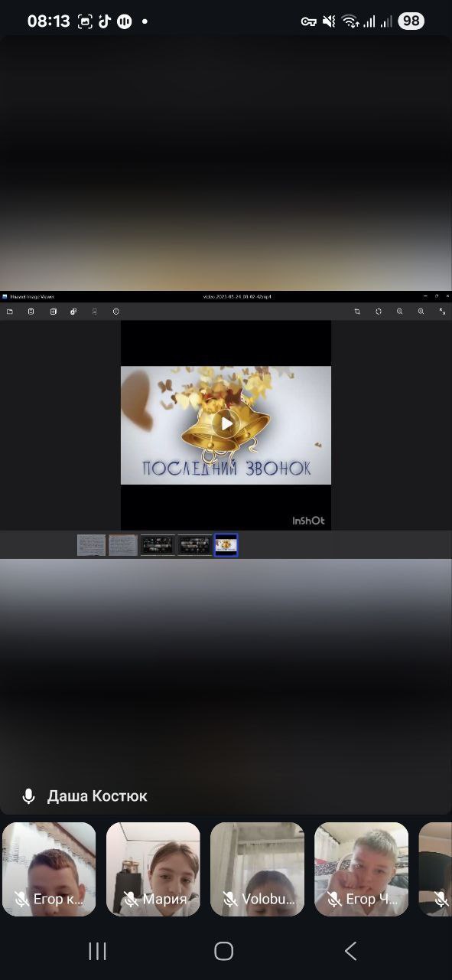Screen dimensions: 452x980
Task: Open Volobu... participant video tile
Action: (257, 869)
